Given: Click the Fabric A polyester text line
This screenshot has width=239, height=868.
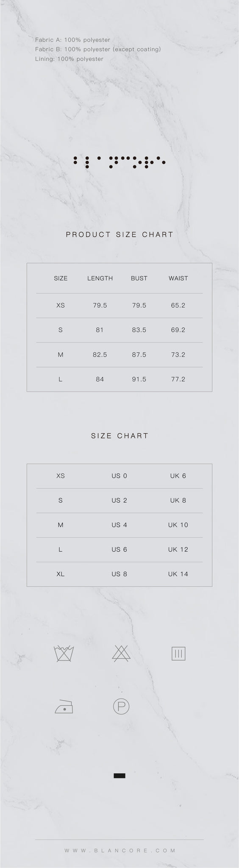Looking at the screenshot, I should [72, 40].
